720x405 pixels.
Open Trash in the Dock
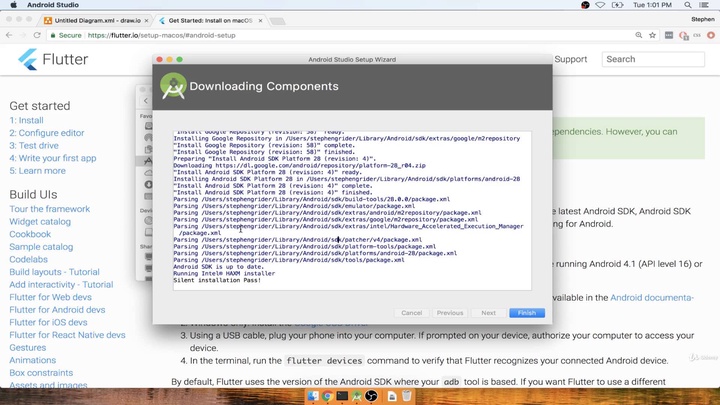tap(406, 396)
